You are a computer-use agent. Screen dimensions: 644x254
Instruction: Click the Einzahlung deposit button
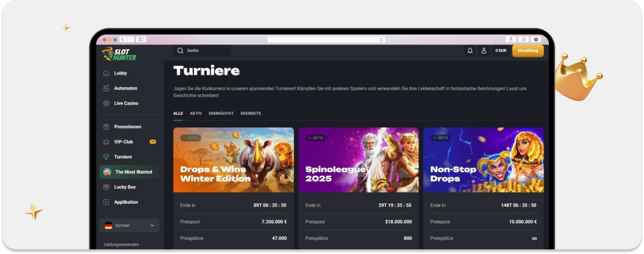click(x=528, y=51)
